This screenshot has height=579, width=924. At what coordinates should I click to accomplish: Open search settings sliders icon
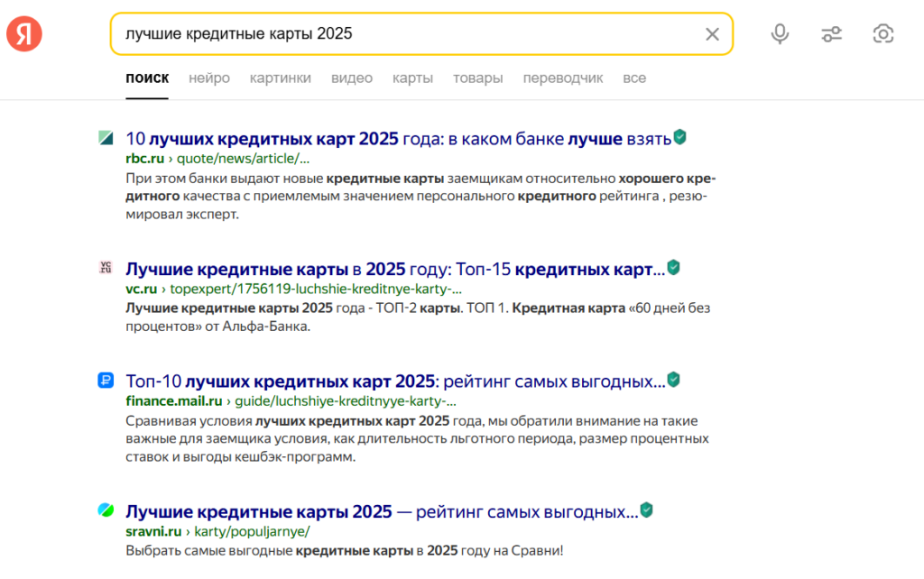point(831,34)
